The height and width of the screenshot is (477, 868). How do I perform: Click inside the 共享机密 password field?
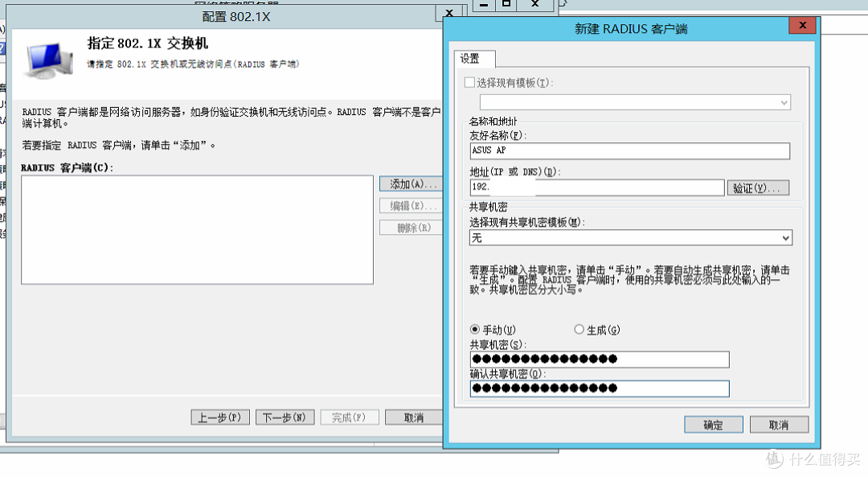tap(599, 359)
